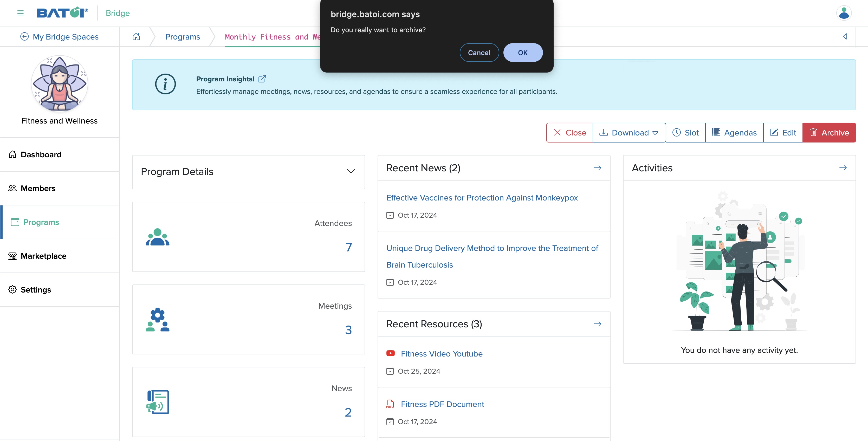Image resolution: width=868 pixels, height=441 pixels.
Task: Click the Slot button
Action: (685, 133)
